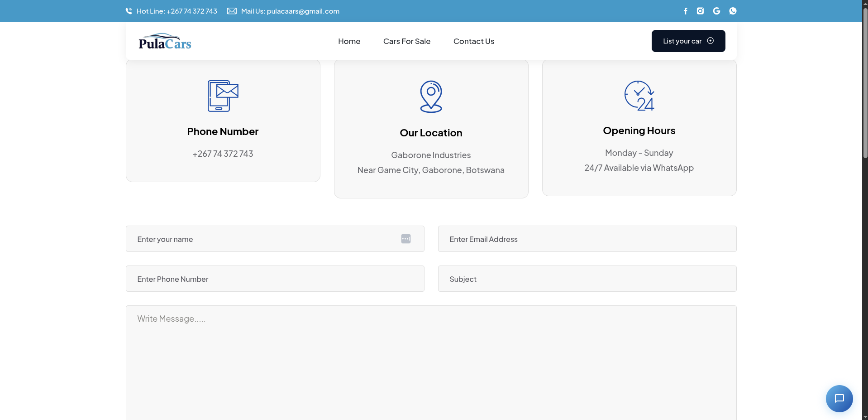Open the floating chat widget button
868x420 pixels.
point(839,399)
